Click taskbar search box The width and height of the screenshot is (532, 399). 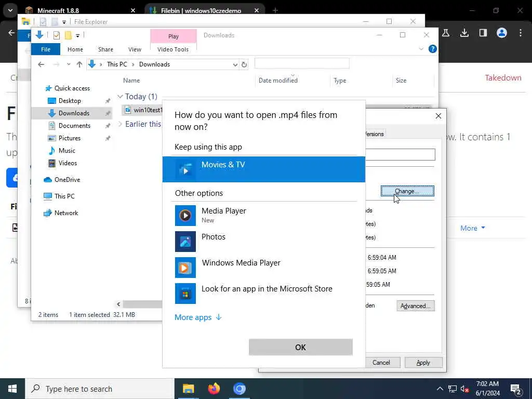pyautogui.click(x=100, y=389)
